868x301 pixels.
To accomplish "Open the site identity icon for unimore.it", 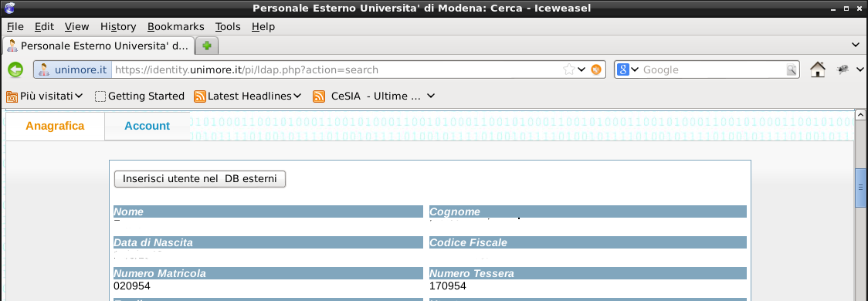I will pos(73,69).
